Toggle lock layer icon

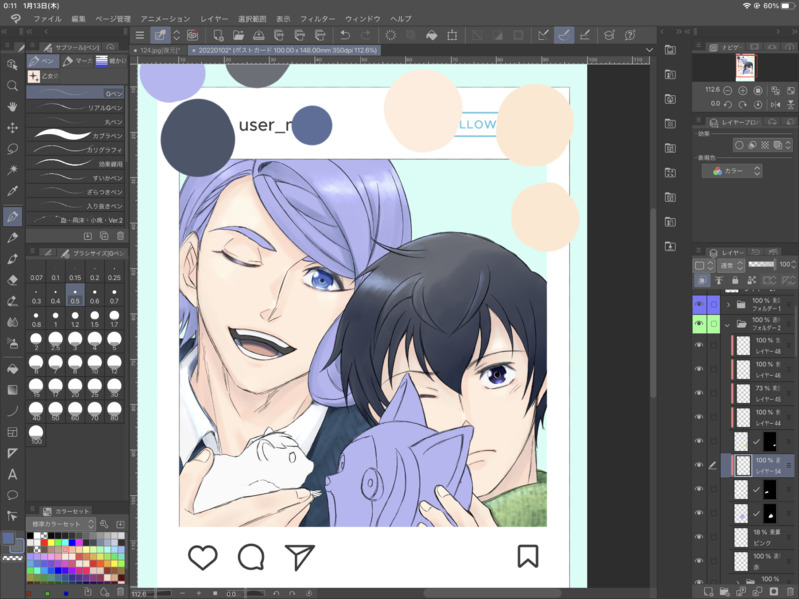[735, 280]
